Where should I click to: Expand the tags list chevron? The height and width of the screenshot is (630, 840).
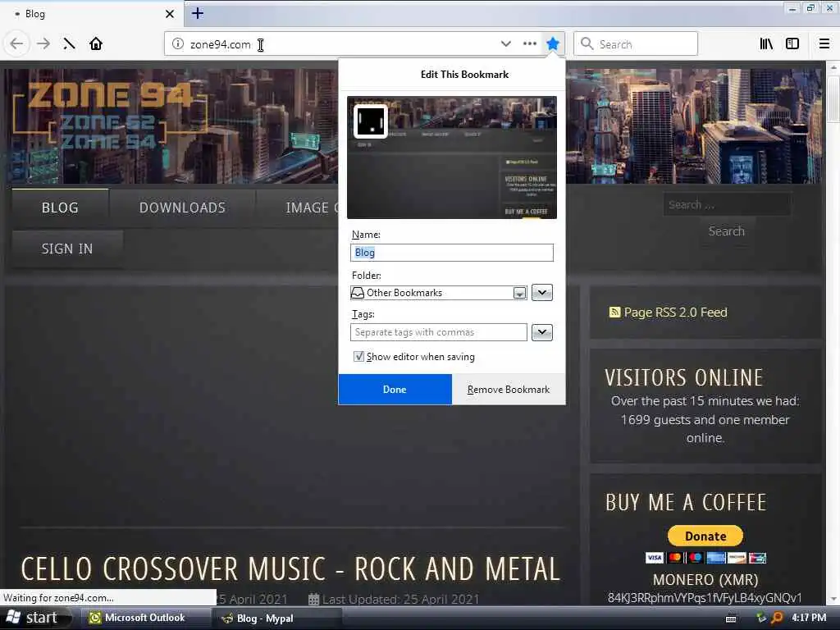pyautogui.click(x=541, y=332)
